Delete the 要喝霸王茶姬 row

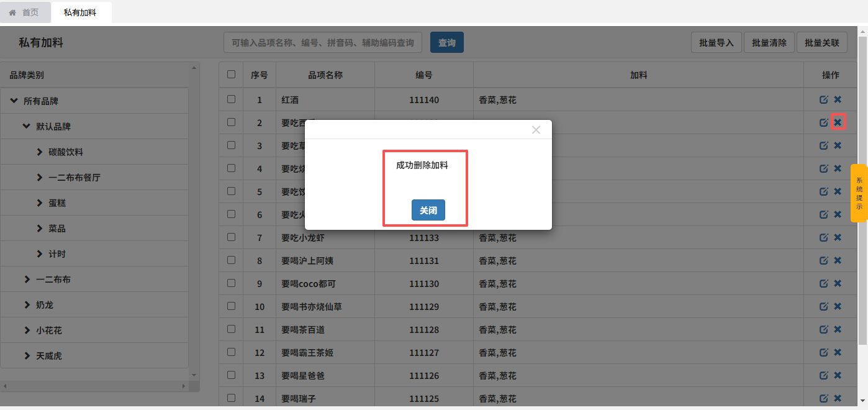[x=838, y=352]
